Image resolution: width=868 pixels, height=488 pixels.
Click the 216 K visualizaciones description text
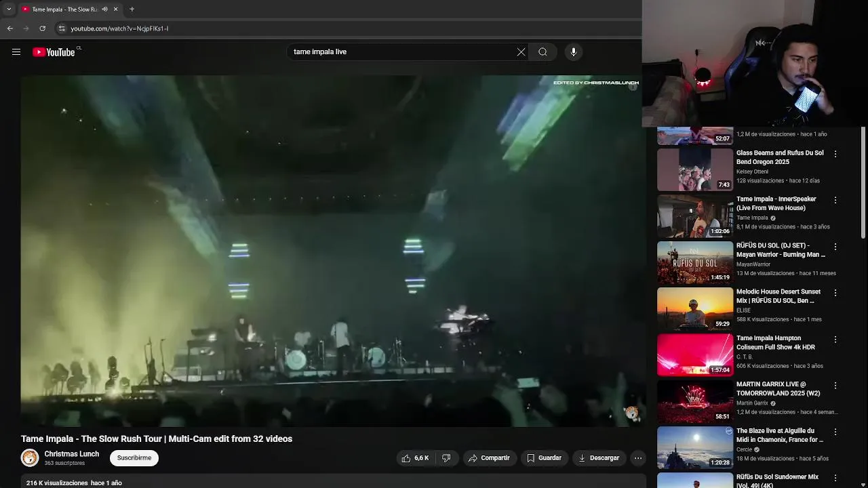[74, 483]
